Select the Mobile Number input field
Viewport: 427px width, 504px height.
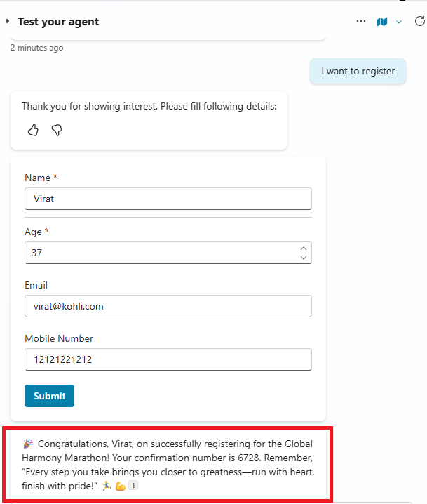click(x=168, y=359)
